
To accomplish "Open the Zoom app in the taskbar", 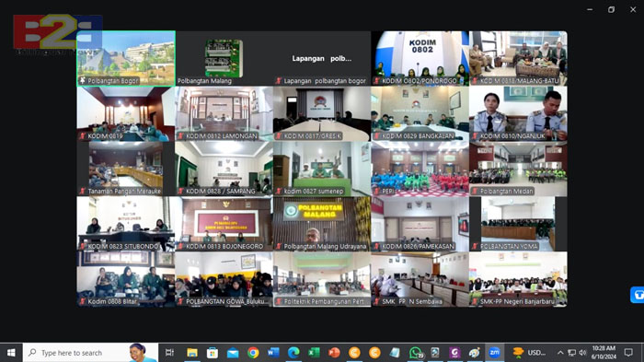I will coord(495,353).
